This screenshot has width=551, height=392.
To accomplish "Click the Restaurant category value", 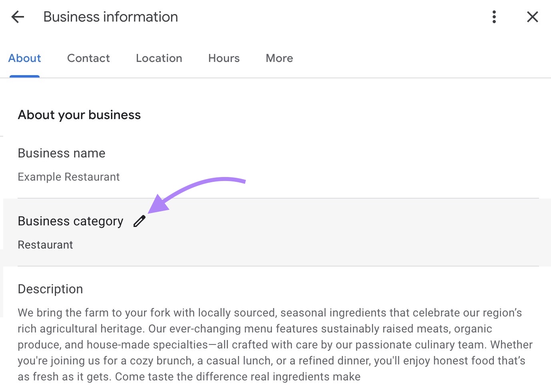I will [45, 245].
